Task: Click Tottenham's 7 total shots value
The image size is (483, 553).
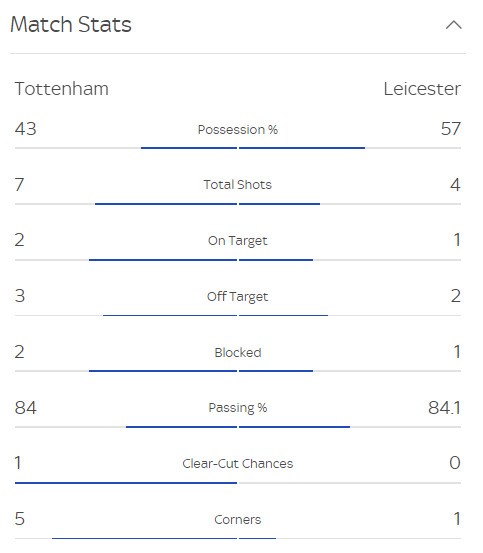Action: pos(20,184)
